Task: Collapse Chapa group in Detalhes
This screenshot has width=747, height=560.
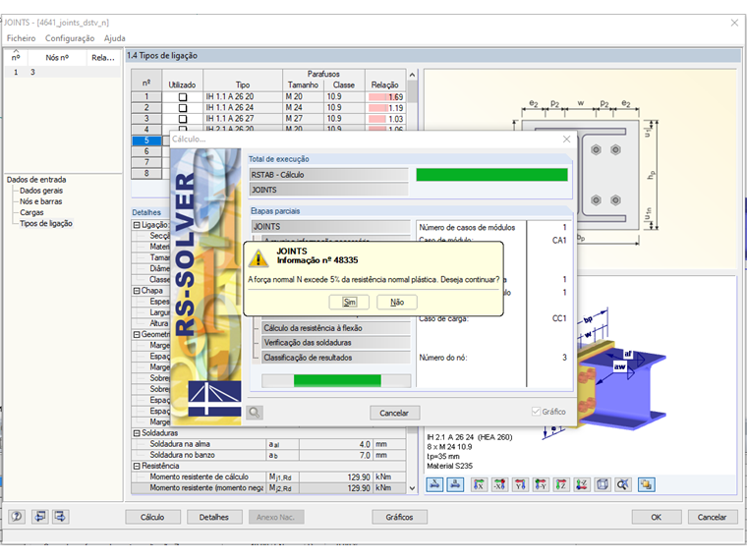Action: click(137, 291)
